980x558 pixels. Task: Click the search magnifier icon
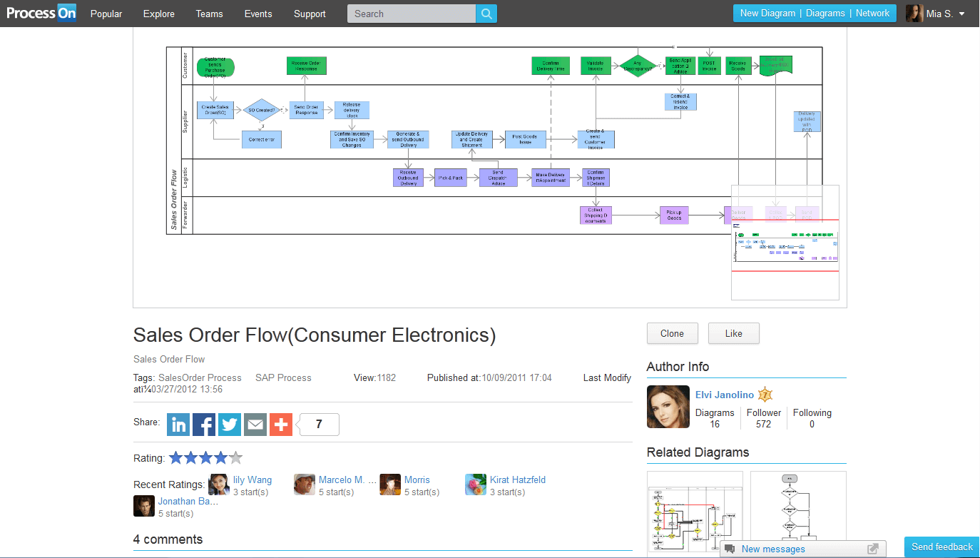coord(486,13)
